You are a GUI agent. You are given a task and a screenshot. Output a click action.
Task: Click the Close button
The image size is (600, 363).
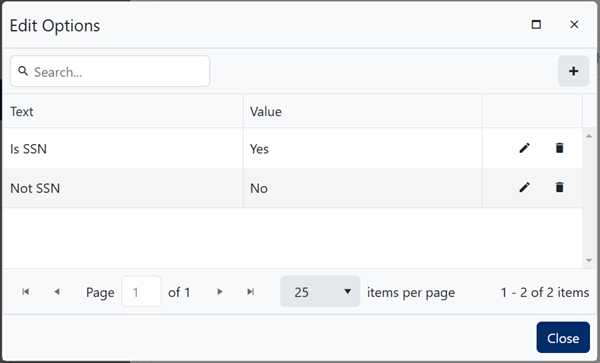[563, 338]
